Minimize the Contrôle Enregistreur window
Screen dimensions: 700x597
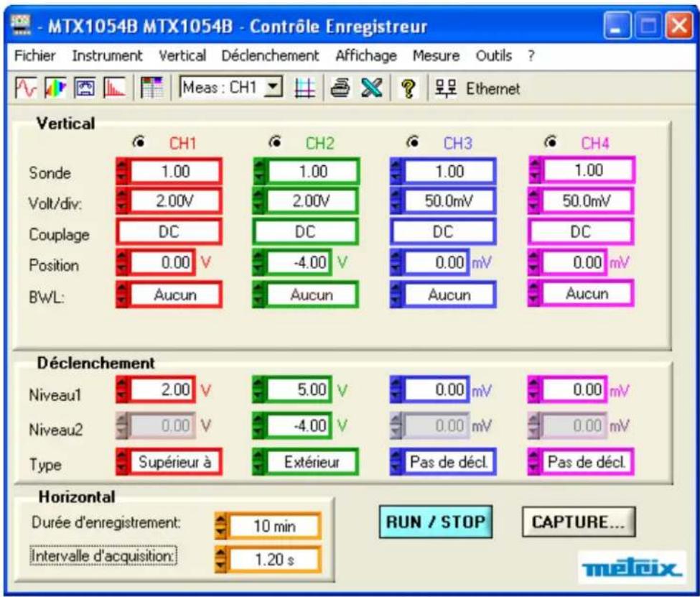tap(617, 26)
